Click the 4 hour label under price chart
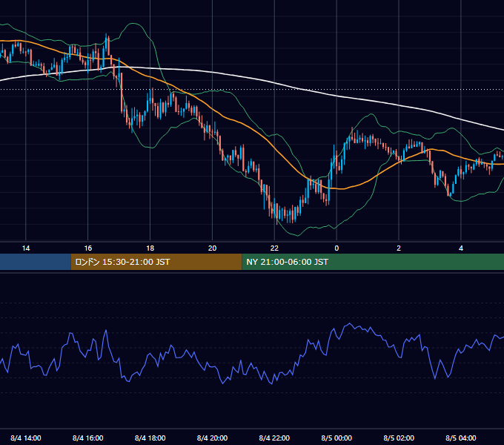Viewport: 504px width, 445px height. 461,248
